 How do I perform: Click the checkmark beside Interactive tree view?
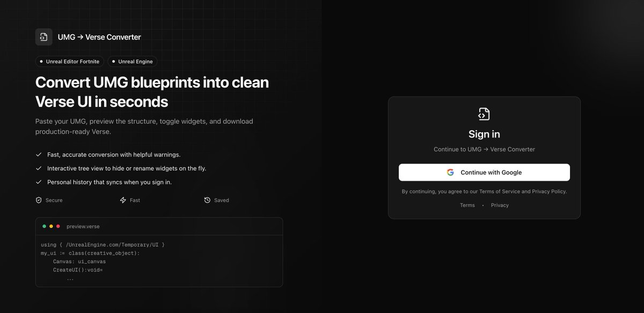click(39, 168)
